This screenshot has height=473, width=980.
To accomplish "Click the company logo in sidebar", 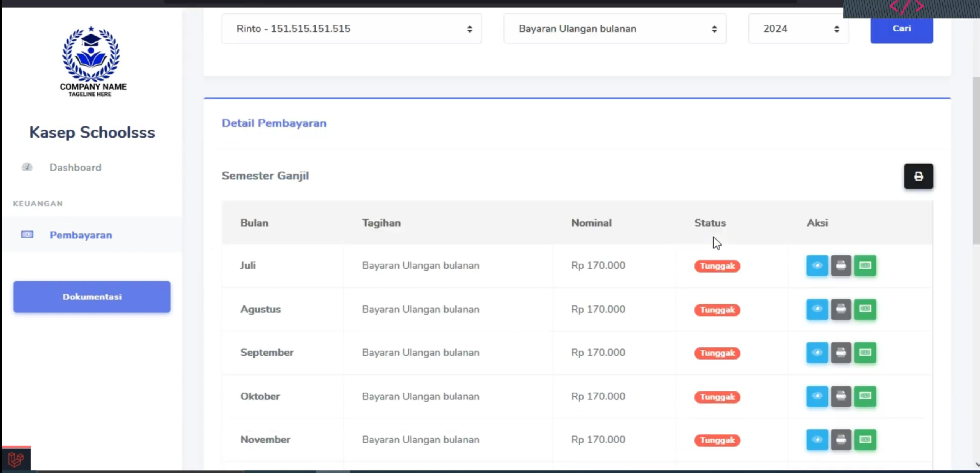I will click(x=92, y=61).
